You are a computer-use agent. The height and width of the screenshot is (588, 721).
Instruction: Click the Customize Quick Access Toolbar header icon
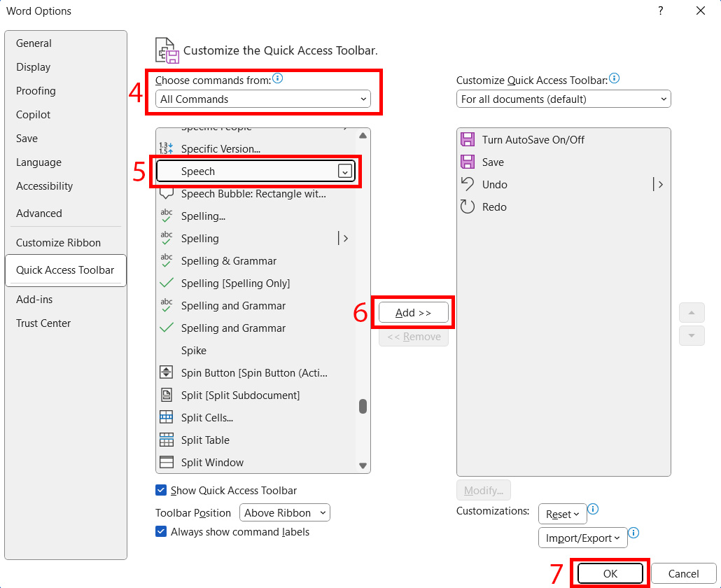click(167, 50)
